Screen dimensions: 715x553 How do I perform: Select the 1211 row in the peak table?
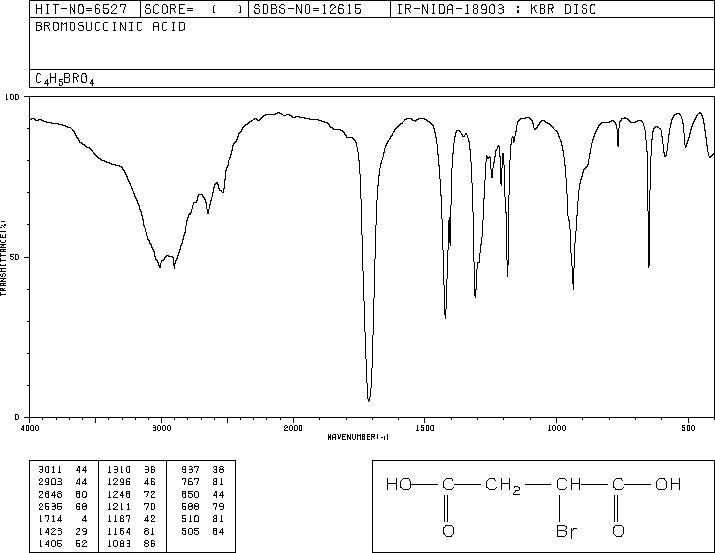tap(131, 506)
